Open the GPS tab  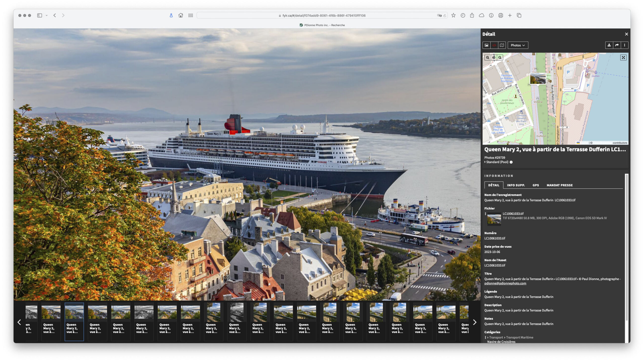[536, 185]
